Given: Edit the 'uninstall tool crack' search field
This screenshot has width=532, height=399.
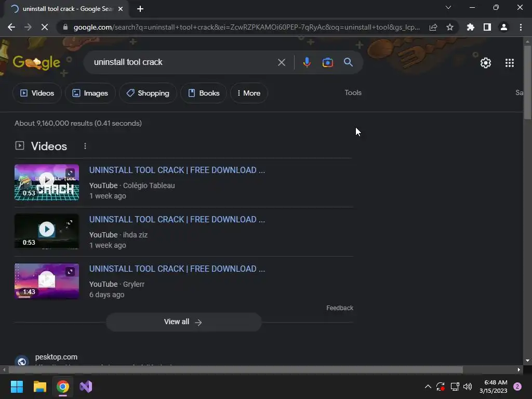Looking at the screenshot, I should tap(183, 62).
